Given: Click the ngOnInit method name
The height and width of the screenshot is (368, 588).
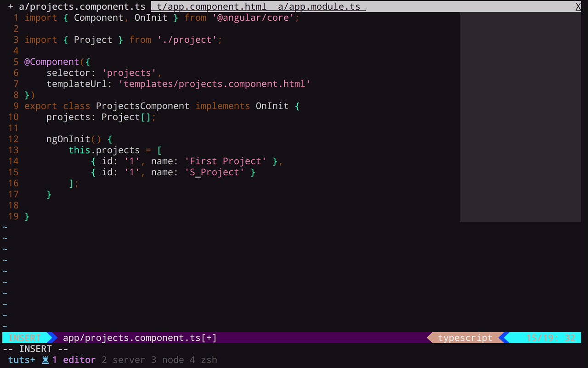Looking at the screenshot, I should click(x=68, y=139).
